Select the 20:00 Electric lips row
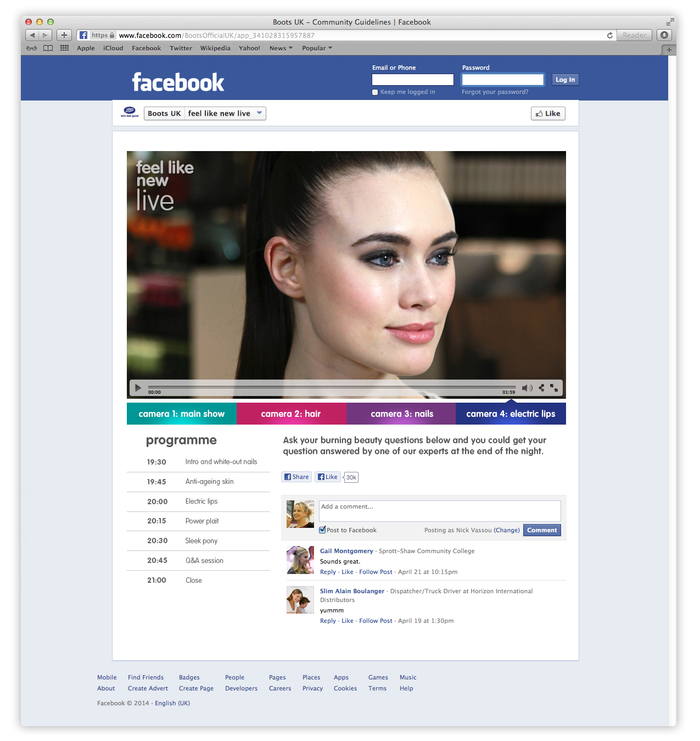700x741 pixels. click(198, 502)
